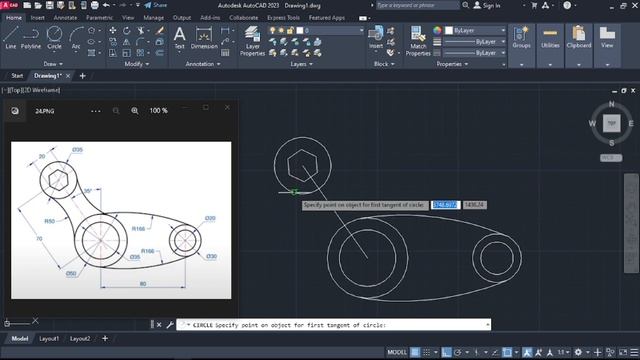640x360 pixels.
Task: Click the Trim tool in Modify panel
Action: tap(141, 31)
